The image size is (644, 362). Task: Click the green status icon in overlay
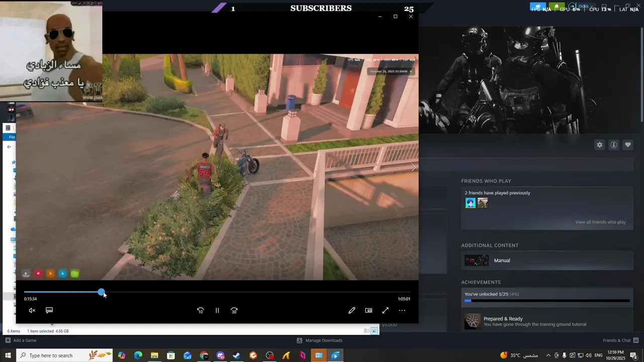75,274
